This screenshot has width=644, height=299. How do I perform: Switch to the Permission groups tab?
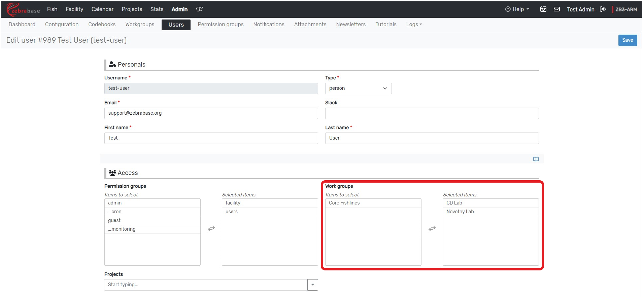pos(221,25)
